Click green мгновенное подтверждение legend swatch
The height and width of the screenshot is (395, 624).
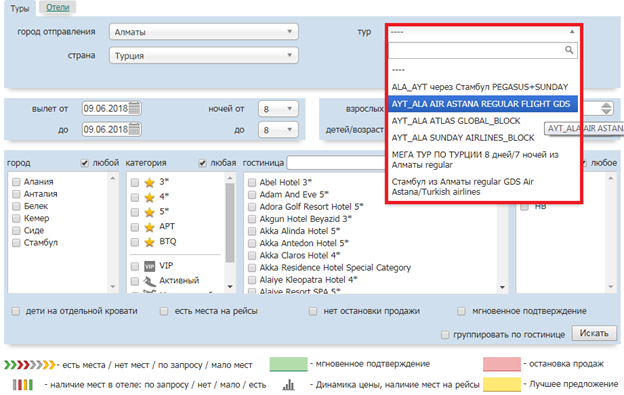click(x=289, y=364)
